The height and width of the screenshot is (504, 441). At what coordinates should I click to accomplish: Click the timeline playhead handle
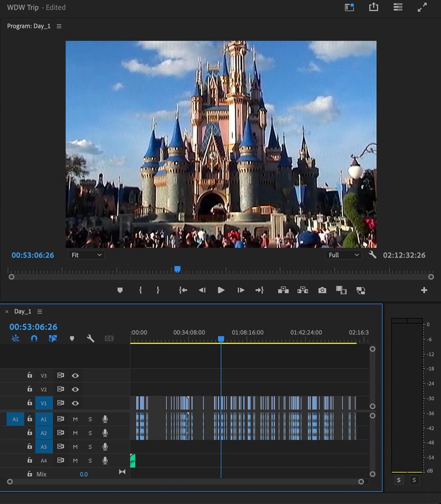click(x=221, y=339)
